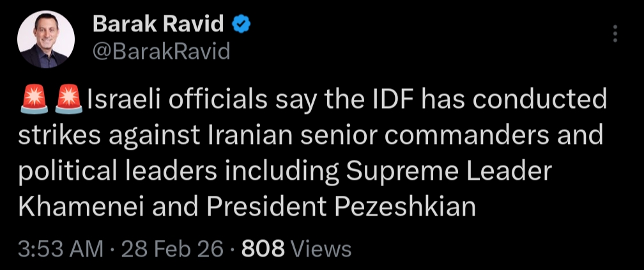Open the three-dot more options menu

point(615,33)
